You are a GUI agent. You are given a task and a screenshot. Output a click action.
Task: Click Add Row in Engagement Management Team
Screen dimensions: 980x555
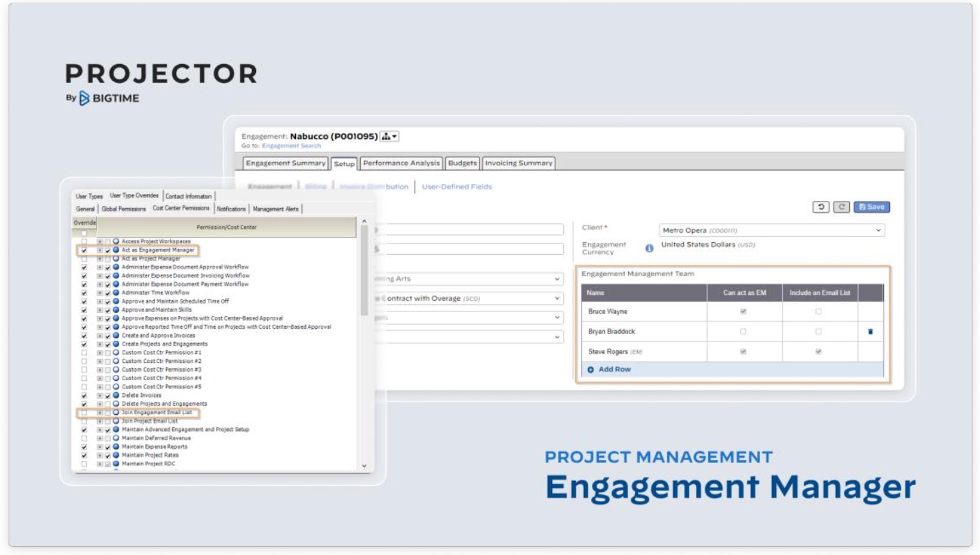pos(609,369)
